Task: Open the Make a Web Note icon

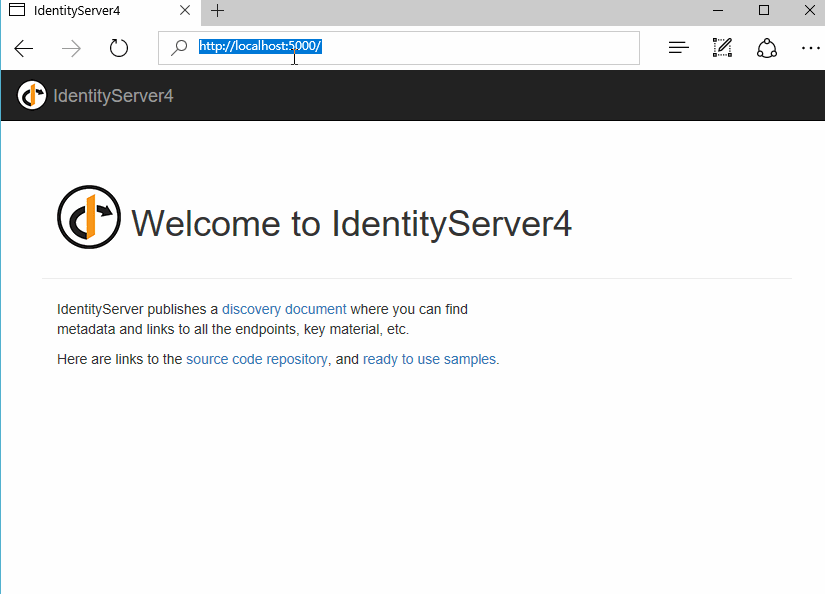Action: click(x=722, y=48)
